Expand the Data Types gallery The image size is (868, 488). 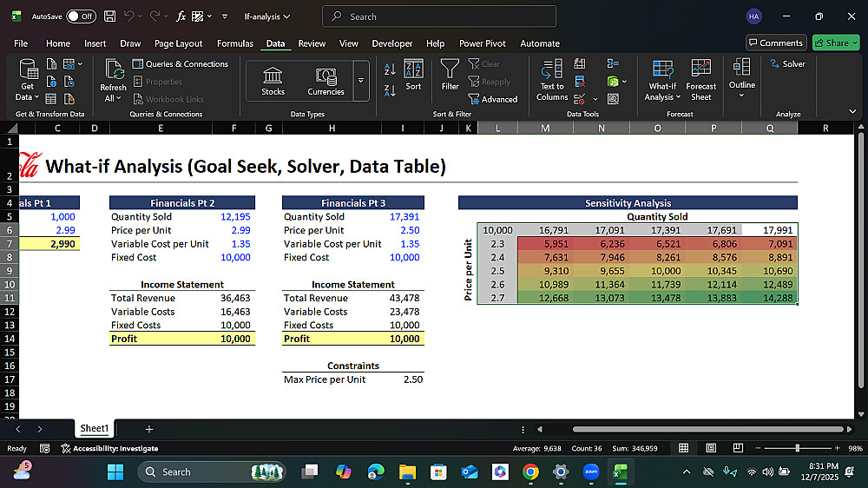click(361, 81)
